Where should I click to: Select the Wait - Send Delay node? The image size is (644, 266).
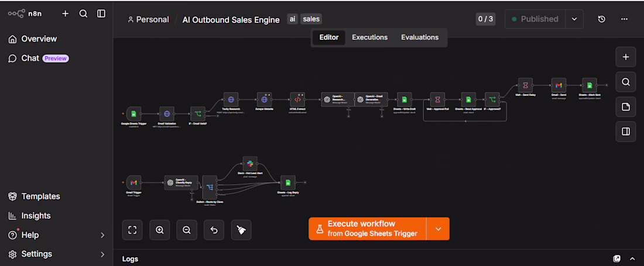point(525,85)
